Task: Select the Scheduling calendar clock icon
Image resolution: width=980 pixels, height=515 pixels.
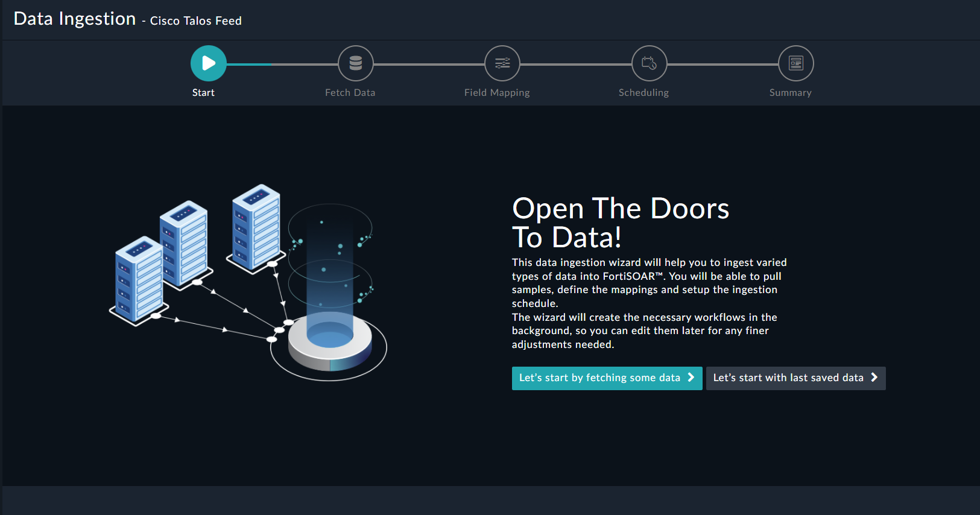Action: (650, 63)
